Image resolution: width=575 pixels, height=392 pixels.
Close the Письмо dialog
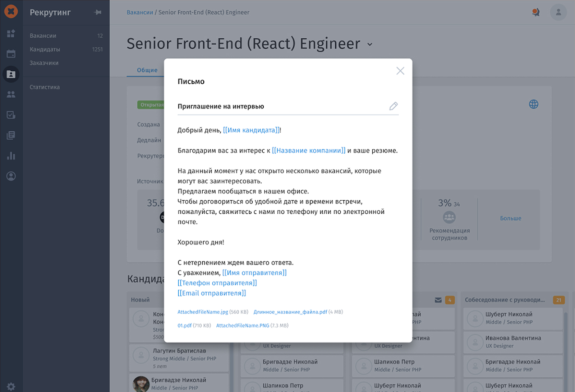pyautogui.click(x=400, y=71)
